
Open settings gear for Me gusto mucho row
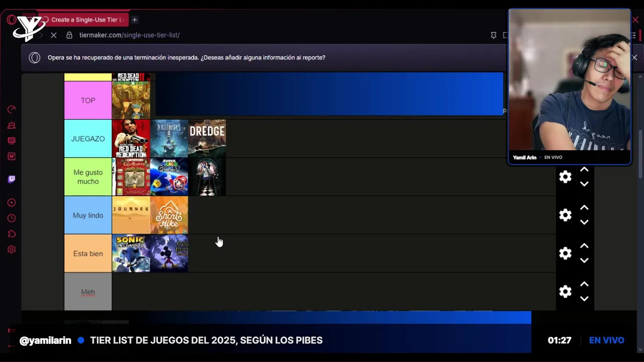[x=566, y=176]
